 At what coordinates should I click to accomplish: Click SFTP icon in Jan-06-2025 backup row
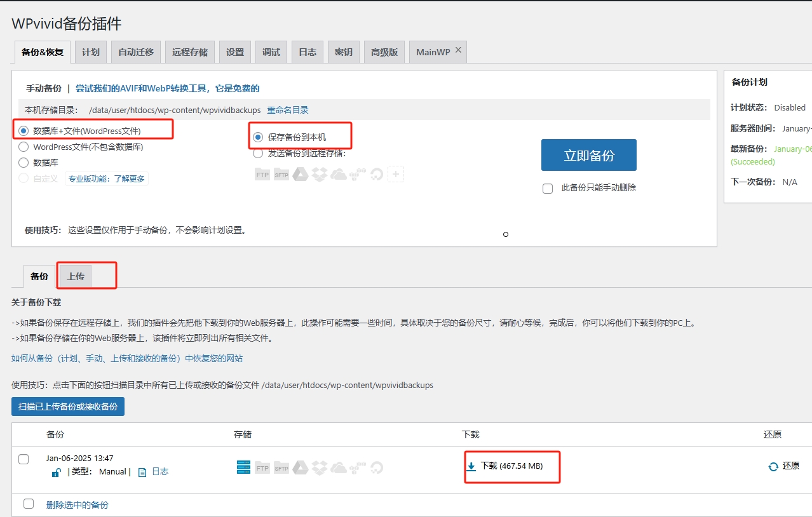tap(281, 468)
